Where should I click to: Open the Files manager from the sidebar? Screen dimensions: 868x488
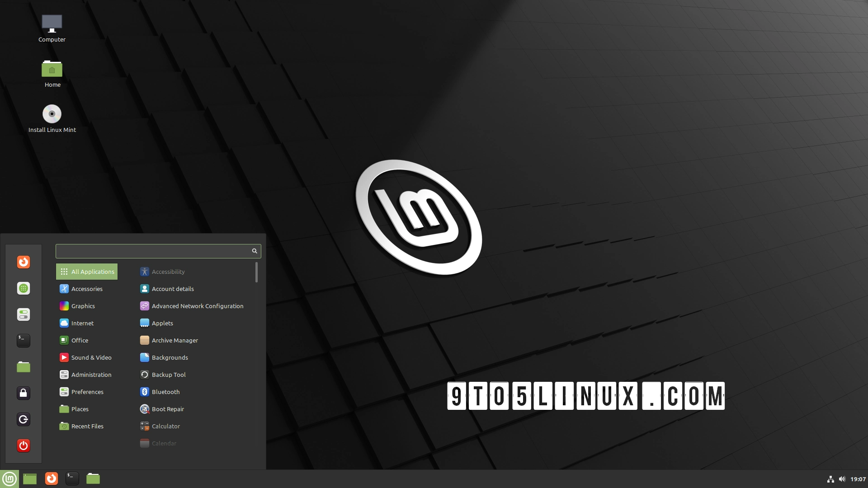tap(23, 367)
